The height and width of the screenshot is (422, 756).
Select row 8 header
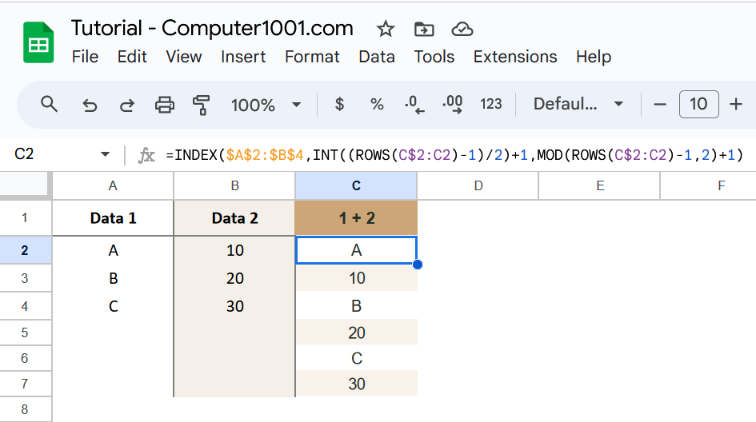tap(25, 409)
